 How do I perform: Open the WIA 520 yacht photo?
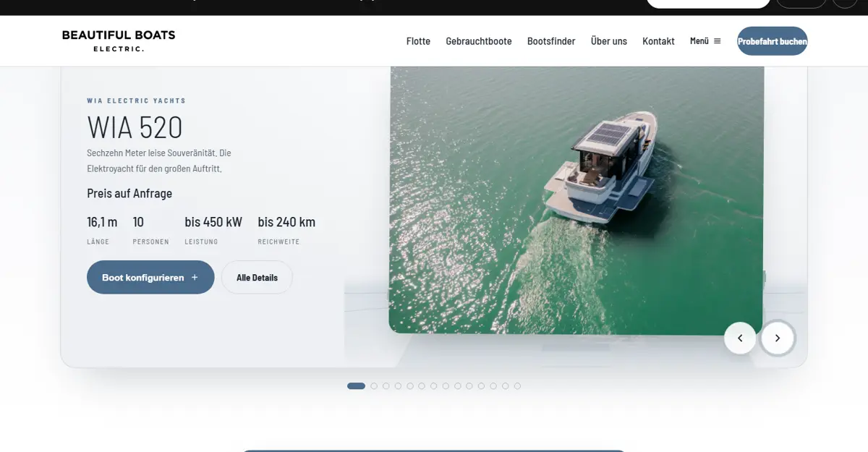[576, 200]
